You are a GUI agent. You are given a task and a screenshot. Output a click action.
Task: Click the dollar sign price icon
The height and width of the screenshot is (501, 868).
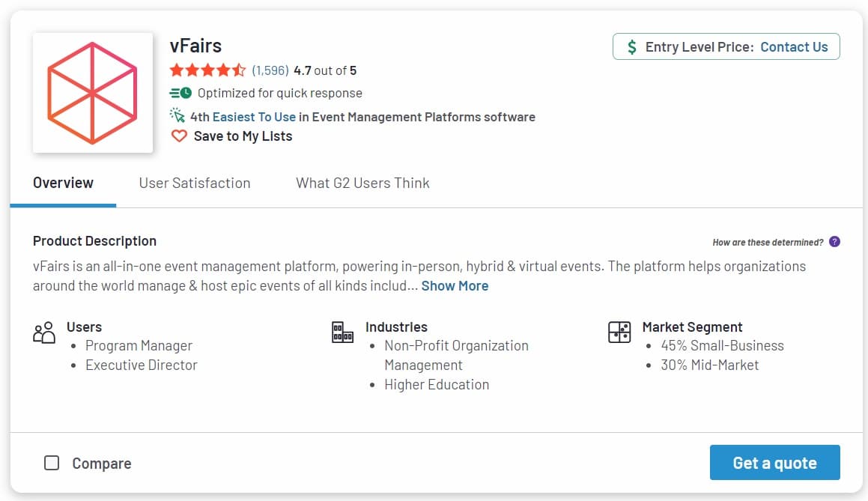(631, 47)
